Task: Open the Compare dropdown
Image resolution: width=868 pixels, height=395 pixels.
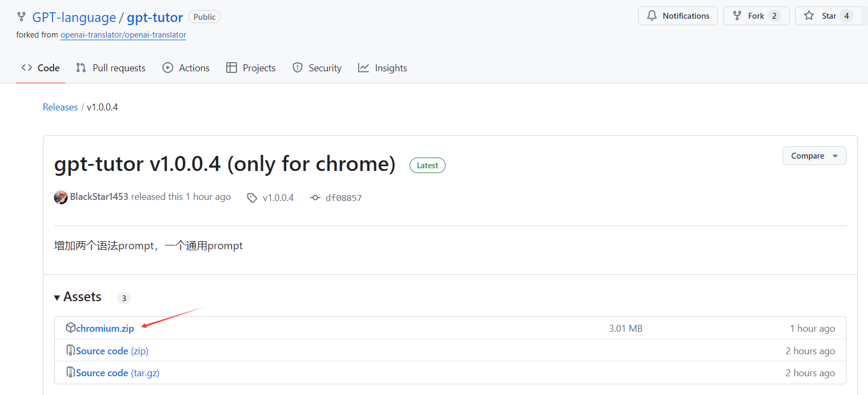Action: pos(814,156)
